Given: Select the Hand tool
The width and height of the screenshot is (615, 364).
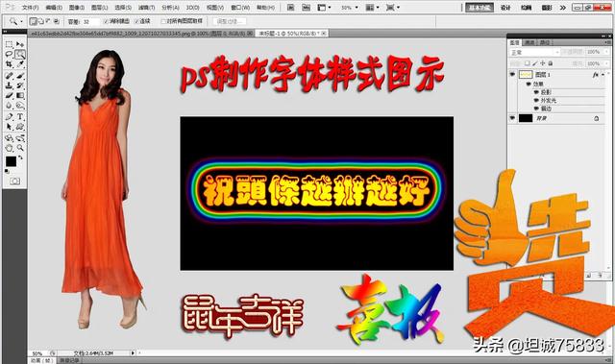Looking at the screenshot, I should click(x=9, y=148).
